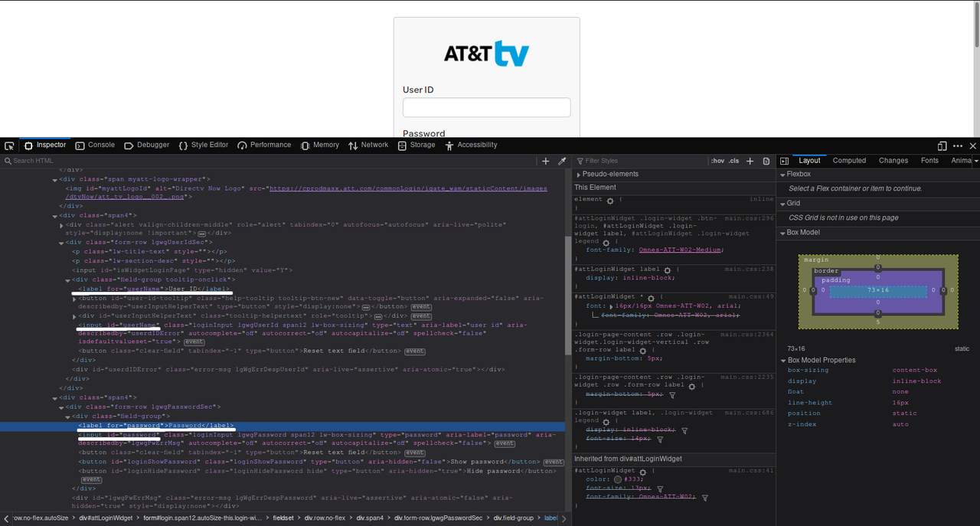Screen dimensions: 980x526
Task: Switch to the Style Editor tab
Action: point(203,145)
